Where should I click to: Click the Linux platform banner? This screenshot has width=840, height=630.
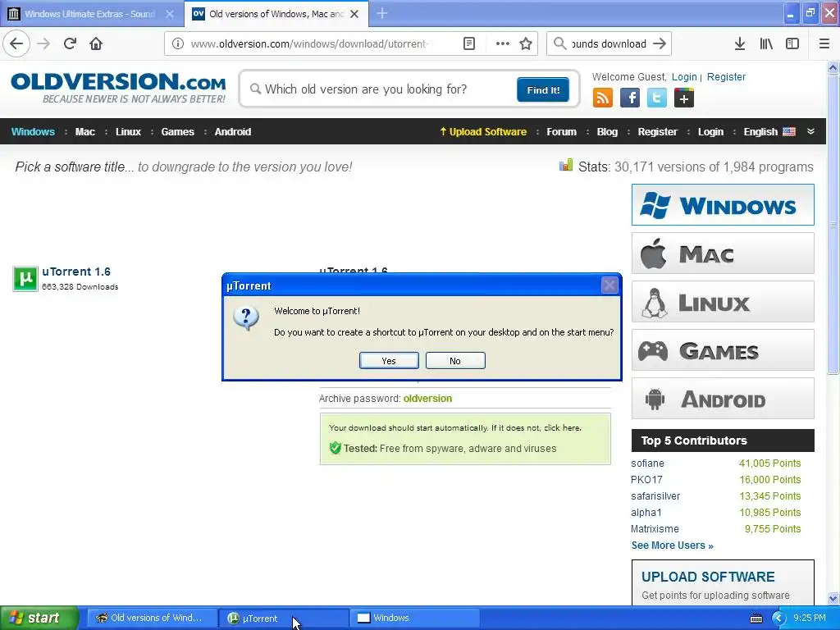(723, 302)
